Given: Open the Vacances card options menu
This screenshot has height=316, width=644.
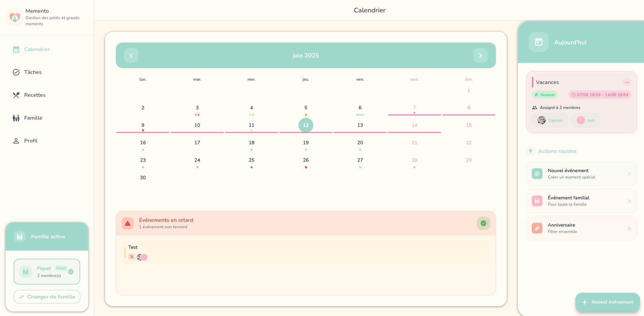Looking at the screenshot, I should (x=627, y=82).
